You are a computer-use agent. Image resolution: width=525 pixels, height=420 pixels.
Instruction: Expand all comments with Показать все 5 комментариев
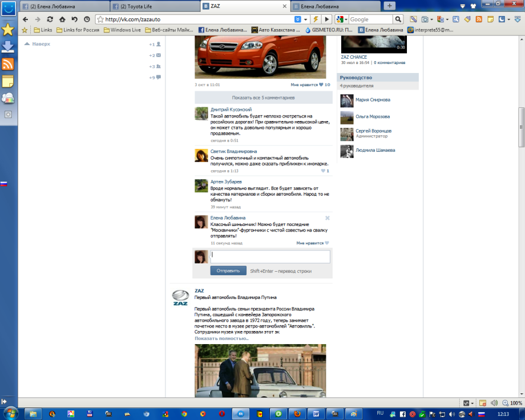point(263,97)
